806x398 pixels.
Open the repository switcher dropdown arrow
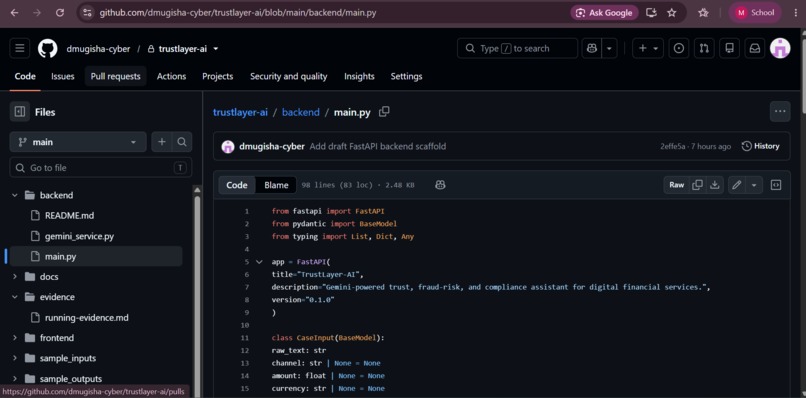pos(216,49)
